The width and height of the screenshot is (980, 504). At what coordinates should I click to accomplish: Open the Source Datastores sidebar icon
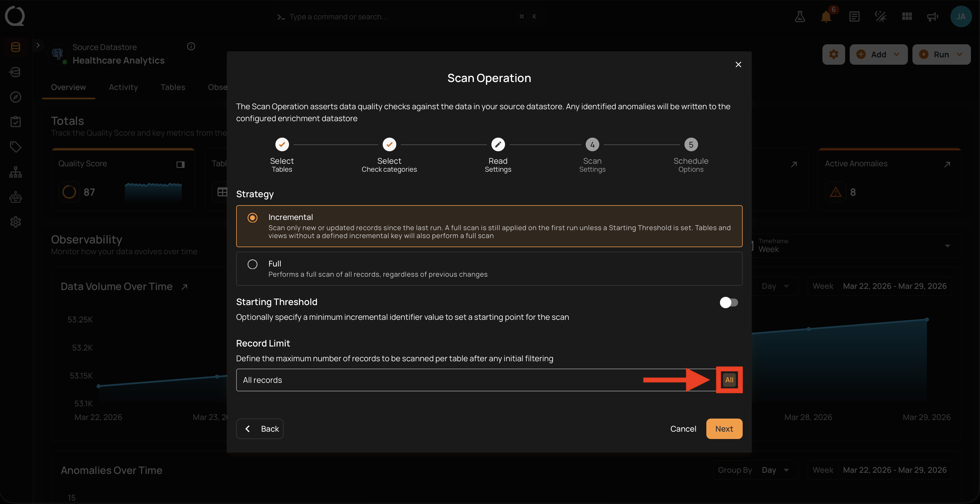[x=15, y=47]
